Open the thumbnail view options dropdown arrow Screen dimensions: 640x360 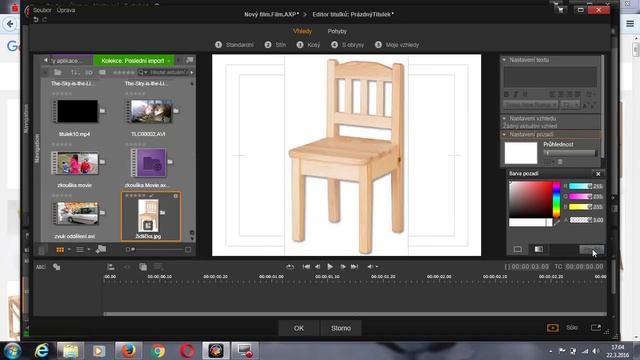[x=69, y=249]
